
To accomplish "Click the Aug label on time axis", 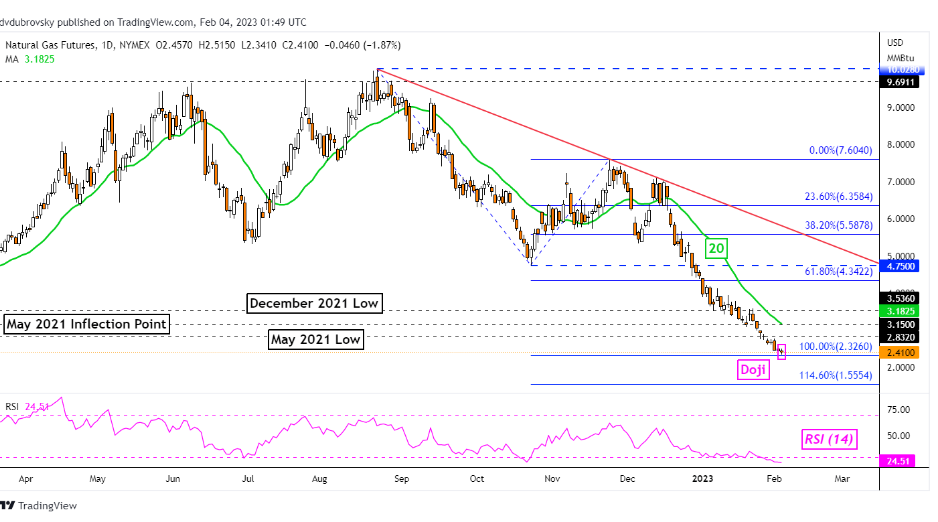I will pyautogui.click(x=320, y=479).
